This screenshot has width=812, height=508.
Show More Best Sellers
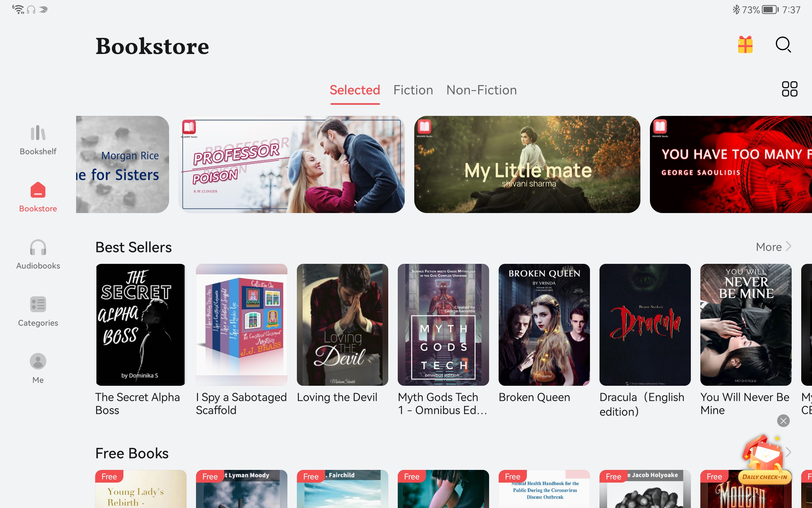click(x=773, y=247)
